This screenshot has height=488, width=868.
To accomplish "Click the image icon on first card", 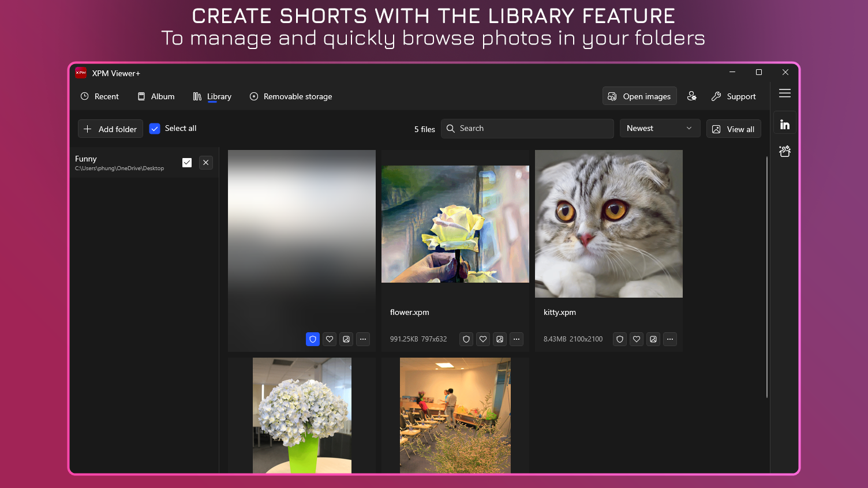I will click(346, 339).
